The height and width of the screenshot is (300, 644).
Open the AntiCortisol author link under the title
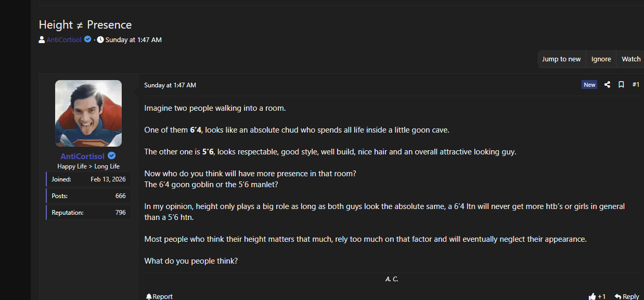pos(64,40)
